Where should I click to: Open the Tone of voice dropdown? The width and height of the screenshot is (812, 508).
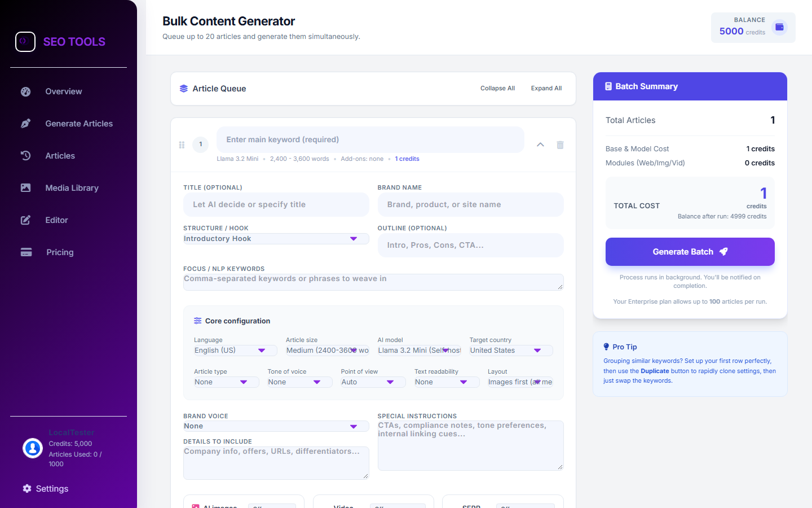[300, 382]
